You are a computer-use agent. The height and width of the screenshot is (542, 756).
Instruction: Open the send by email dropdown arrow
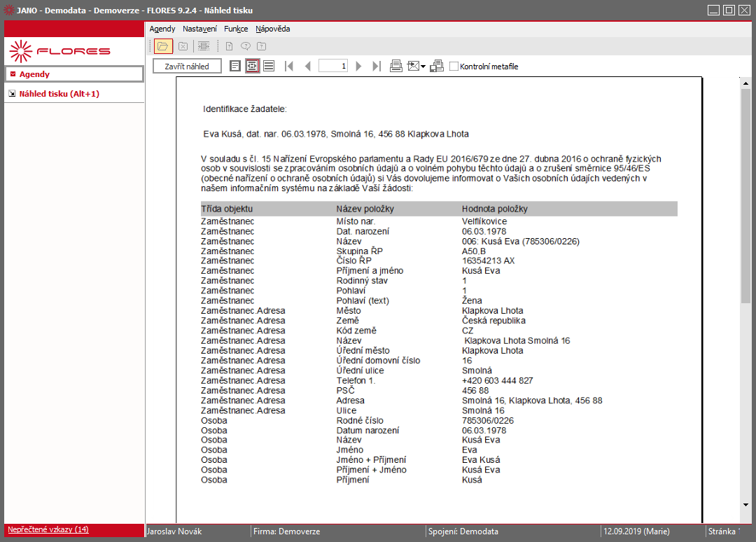pos(423,67)
